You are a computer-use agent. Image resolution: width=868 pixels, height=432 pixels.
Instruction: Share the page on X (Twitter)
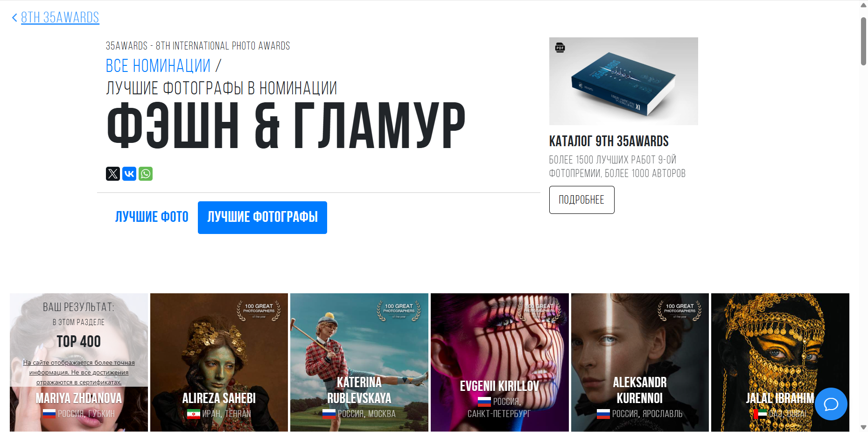click(x=113, y=174)
